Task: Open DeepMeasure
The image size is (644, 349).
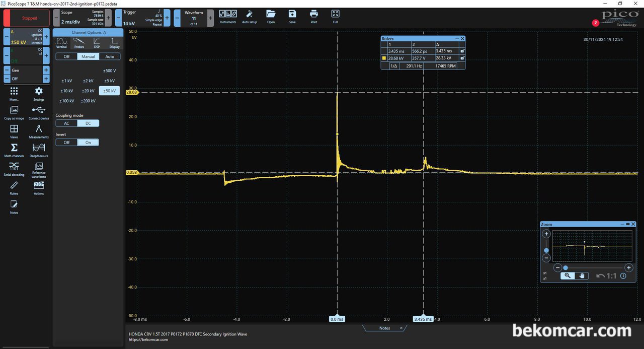Action: click(x=39, y=150)
